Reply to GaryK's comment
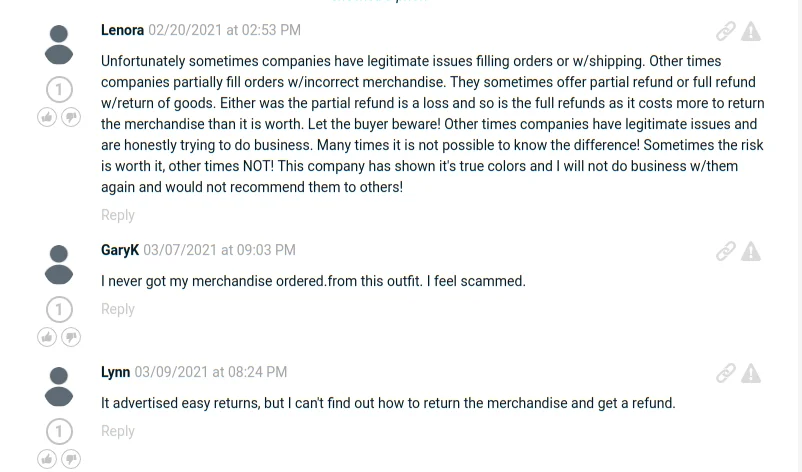Screen dimensions: 802x472 point(117,309)
